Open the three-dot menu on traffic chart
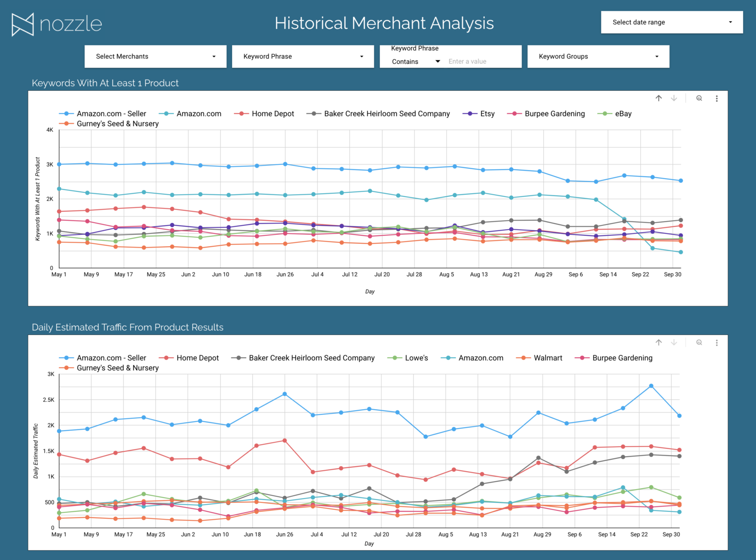Screen dimensions: 756x560 tap(717, 343)
